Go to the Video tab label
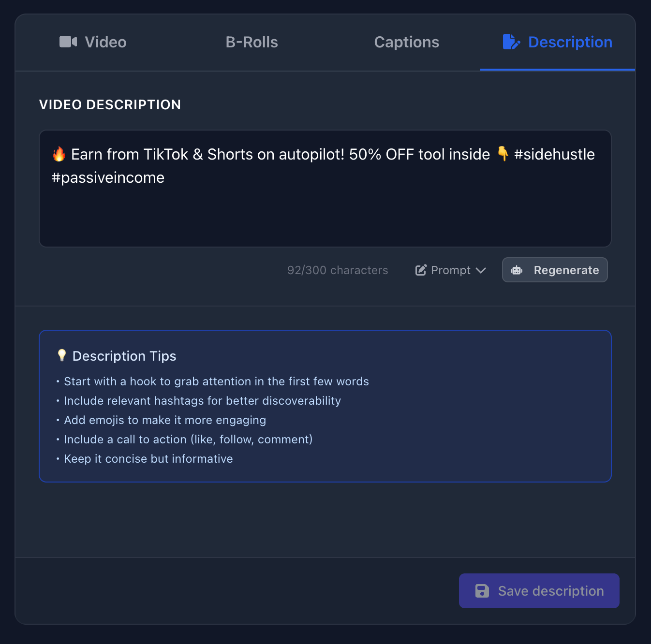 pos(105,42)
